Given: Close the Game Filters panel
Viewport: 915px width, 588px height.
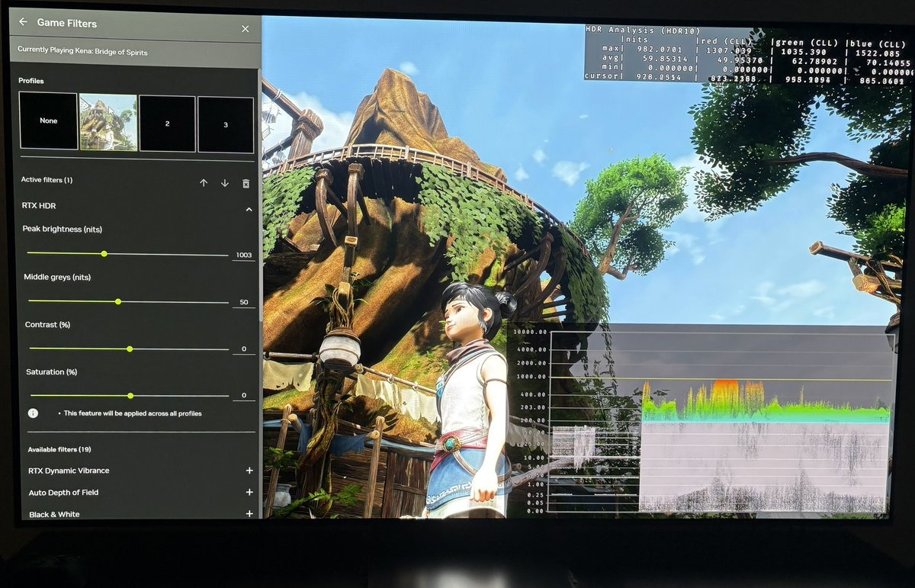Looking at the screenshot, I should coord(245,28).
